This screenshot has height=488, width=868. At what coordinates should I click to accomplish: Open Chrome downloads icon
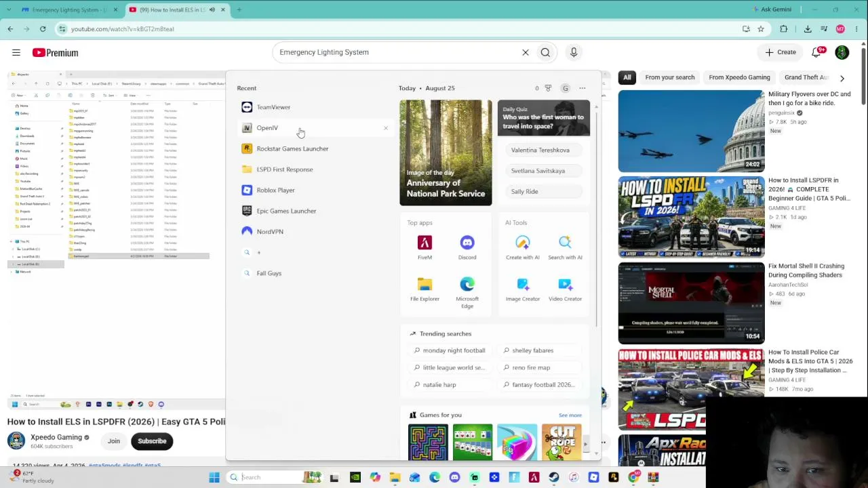808,29
